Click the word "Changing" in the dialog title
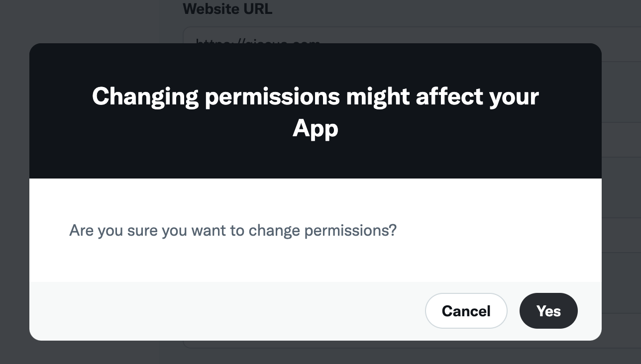The height and width of the screenshot is (364, 641). [x=145, y=96]
